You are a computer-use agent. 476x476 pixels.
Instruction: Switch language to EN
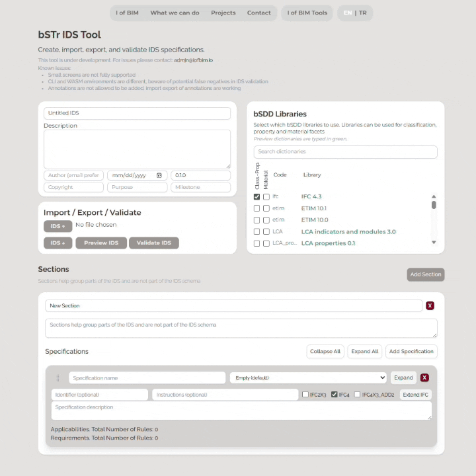348,13
